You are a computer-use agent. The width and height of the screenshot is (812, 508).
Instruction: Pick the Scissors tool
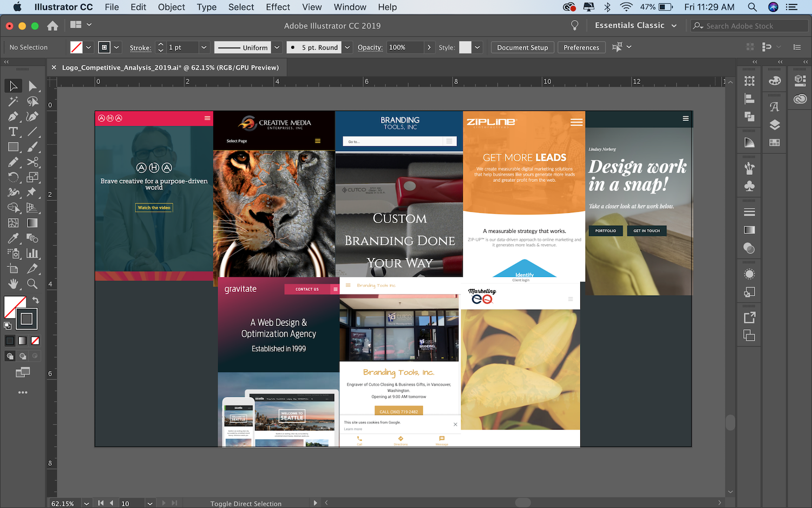32,162
